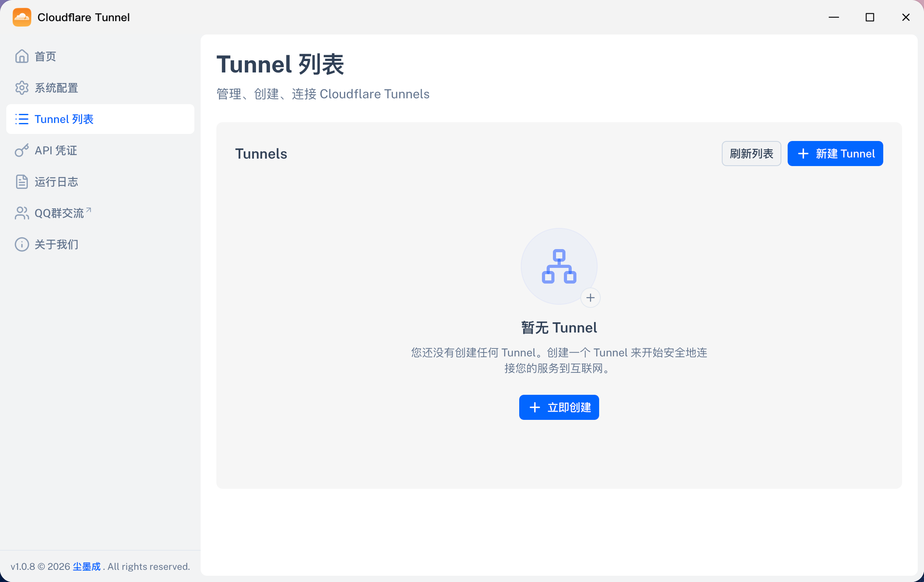The height and width of the screenshot is (582, 924).
Task: Click the Cloudflare cloud logo in title bar
Action: click(22, 17)
